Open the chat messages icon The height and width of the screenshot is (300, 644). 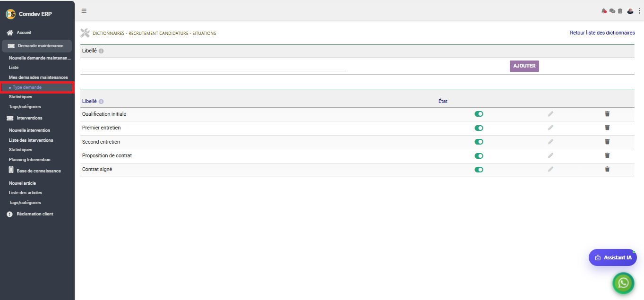point(612,11)
